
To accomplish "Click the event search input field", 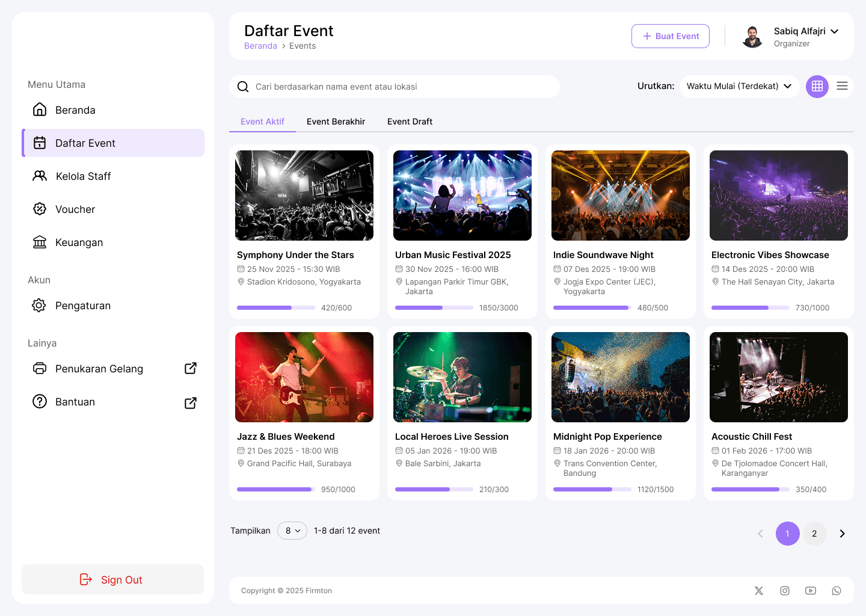I will coord(395,87).
